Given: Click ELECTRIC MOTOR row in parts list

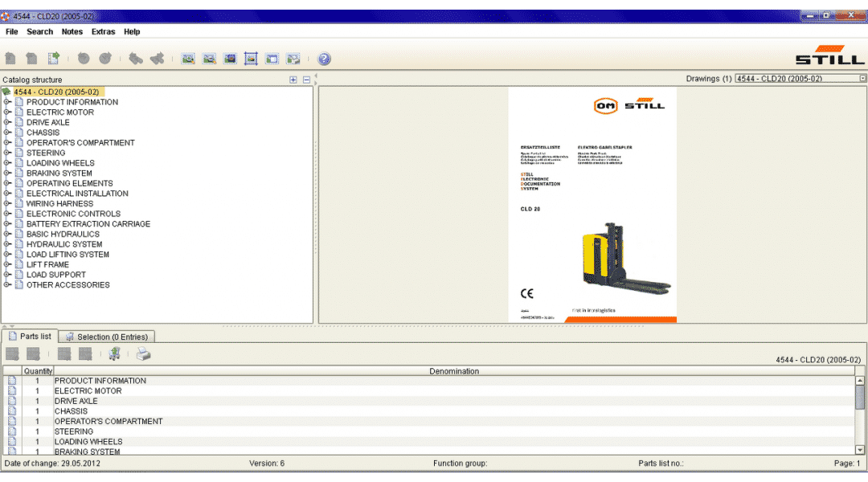Looking at the screenshot, I should tap(429, 390).
